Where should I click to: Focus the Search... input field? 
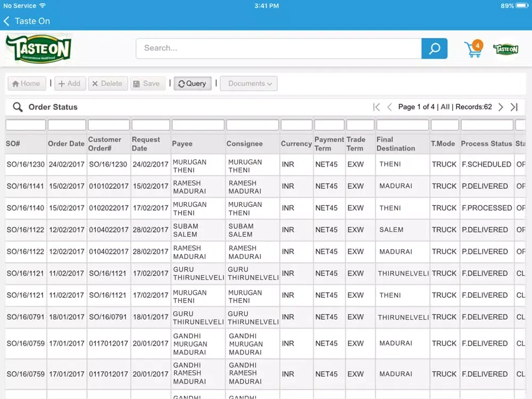tap(279, 48)
